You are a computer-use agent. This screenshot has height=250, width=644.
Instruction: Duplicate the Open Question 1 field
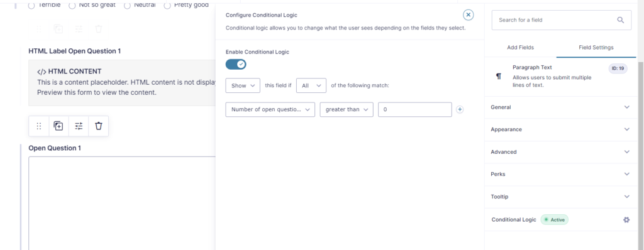(58, 126)
